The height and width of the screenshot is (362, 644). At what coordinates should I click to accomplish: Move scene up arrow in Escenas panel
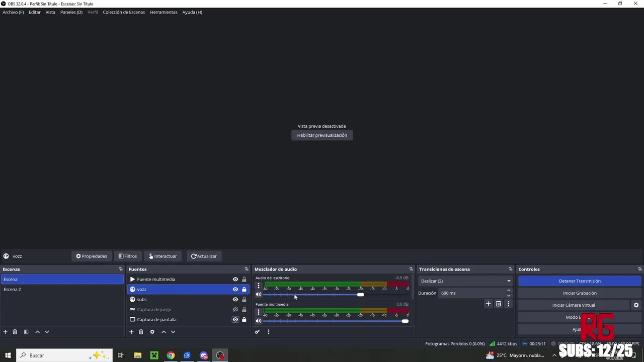coord(37,332)
